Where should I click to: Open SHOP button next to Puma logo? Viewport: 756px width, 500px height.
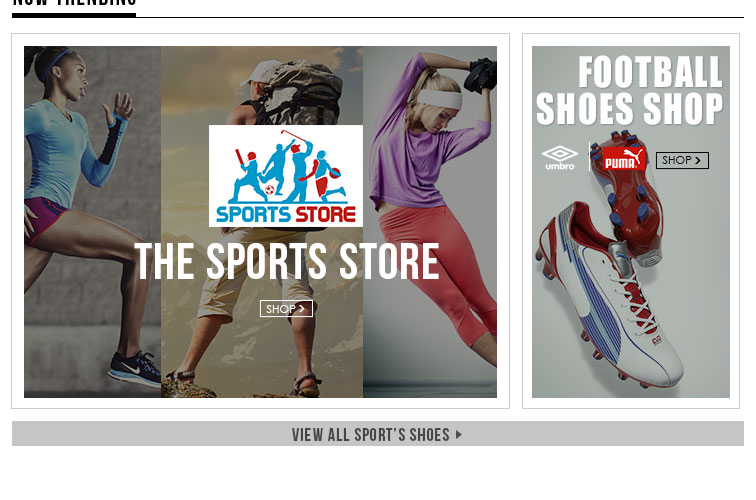pos(682,160)
